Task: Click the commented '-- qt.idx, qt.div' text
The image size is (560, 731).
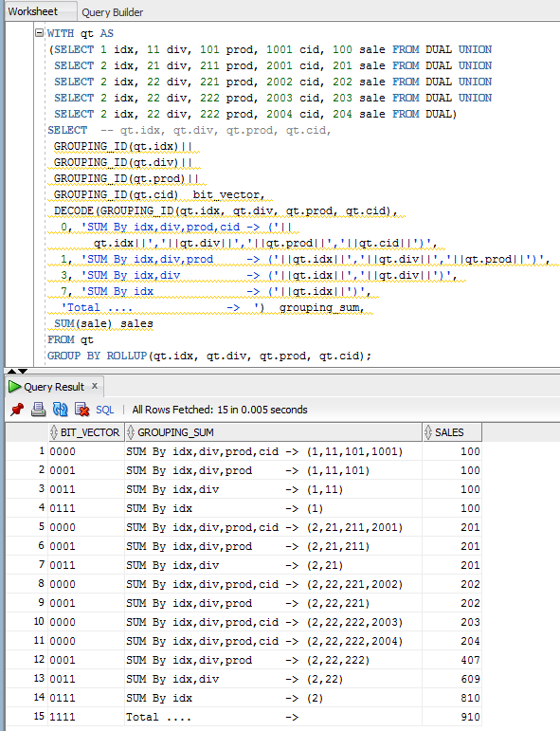Action: [x=216, y=130]
